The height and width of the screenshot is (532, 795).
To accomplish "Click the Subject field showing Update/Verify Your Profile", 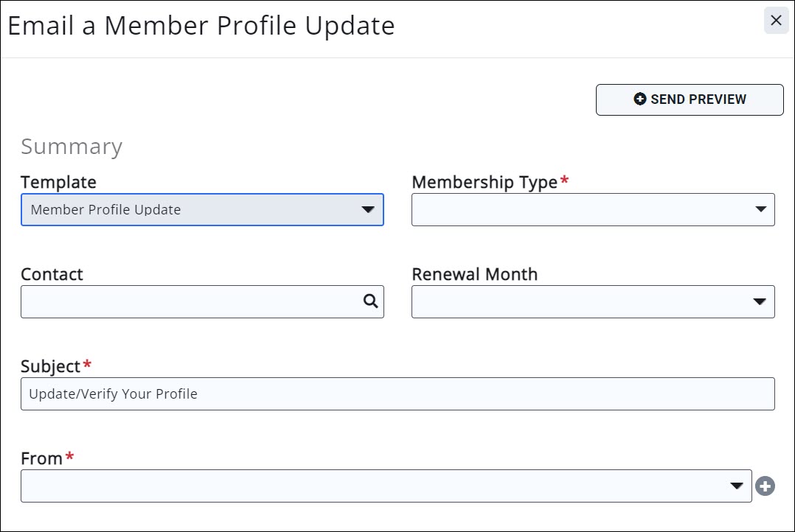I will [x=397, y=393].
